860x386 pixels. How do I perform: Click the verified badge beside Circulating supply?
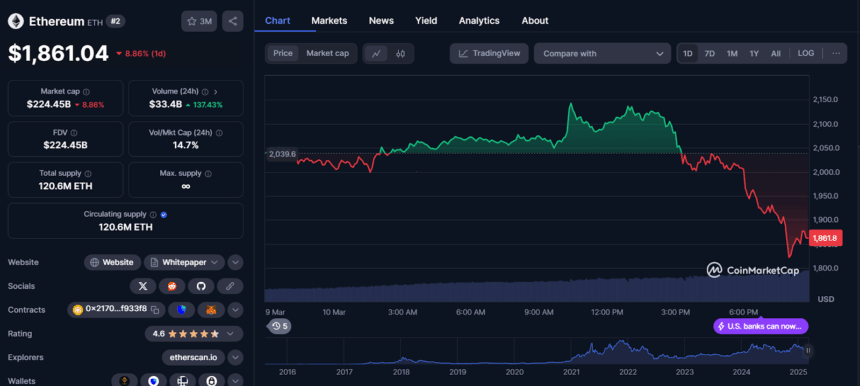tap(163, 214)
